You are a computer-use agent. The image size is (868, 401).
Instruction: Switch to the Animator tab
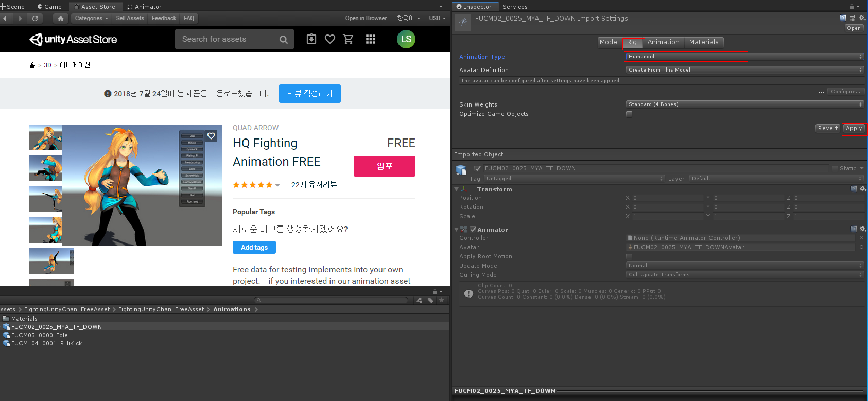pyautogui.click(x=144, y=7)
